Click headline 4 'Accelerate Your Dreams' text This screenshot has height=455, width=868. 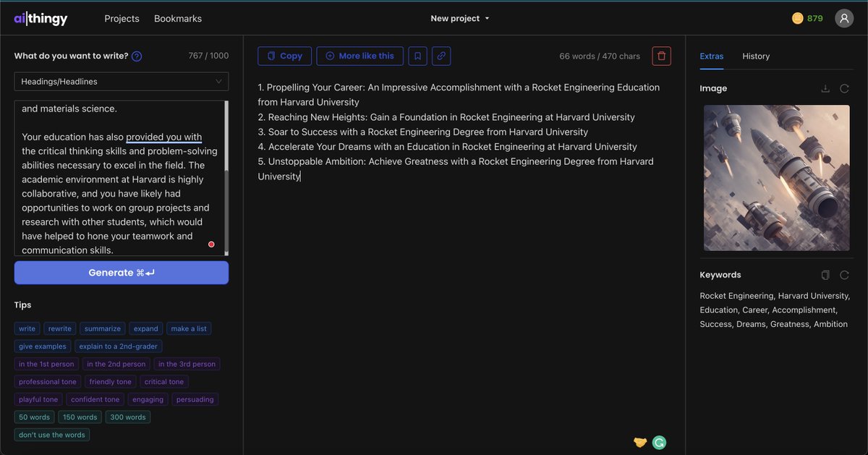(x=448, y=147)
